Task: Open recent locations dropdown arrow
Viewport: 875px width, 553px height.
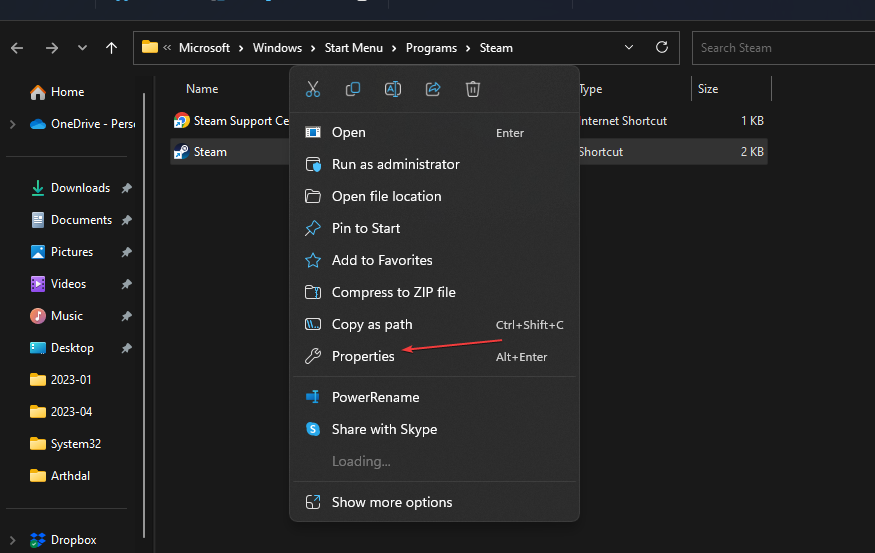Action: tap(82, 48)
